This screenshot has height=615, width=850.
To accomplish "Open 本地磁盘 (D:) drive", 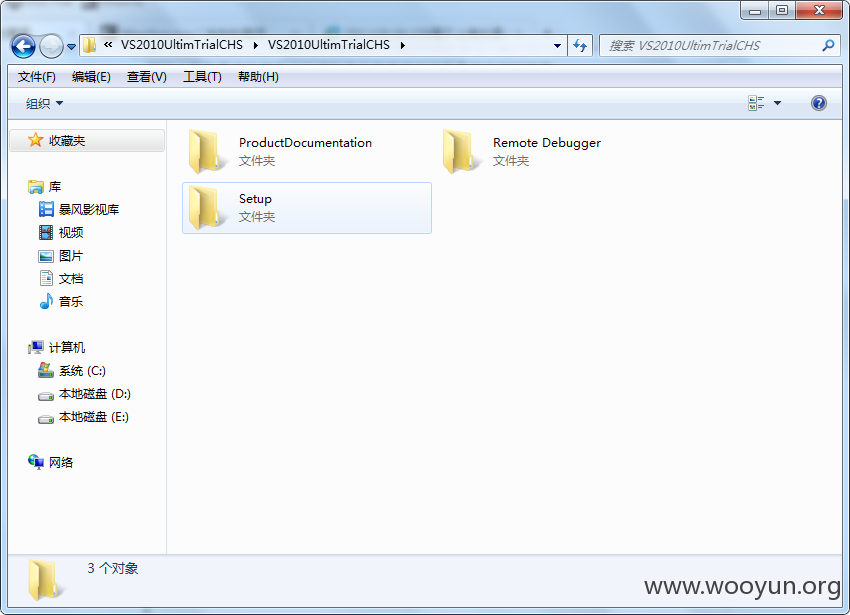I will pyautogui.click(x=95, y=394).
